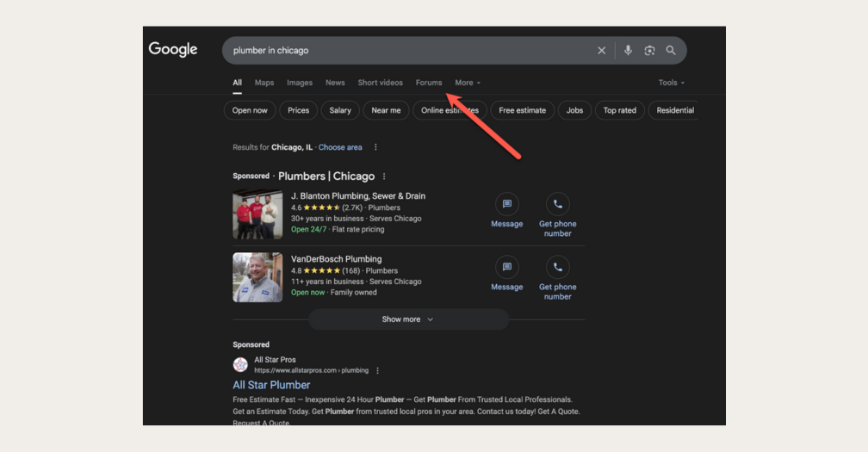
Task: Switch to the Forums tab
Action: tap(428, 83)
